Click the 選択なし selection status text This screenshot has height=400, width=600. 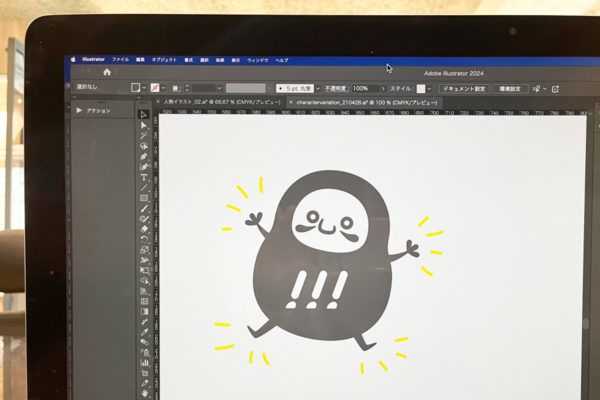pyautogui.click(x=86, y=87)
